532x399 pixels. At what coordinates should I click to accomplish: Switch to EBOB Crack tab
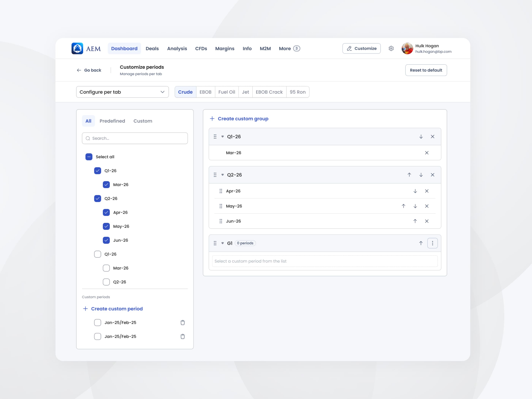point(269,92)
